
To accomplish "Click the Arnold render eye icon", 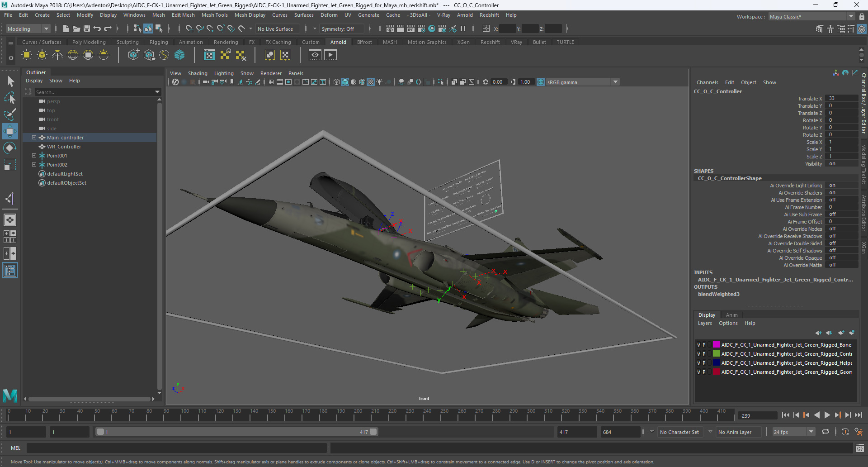I will pos(315,55).
